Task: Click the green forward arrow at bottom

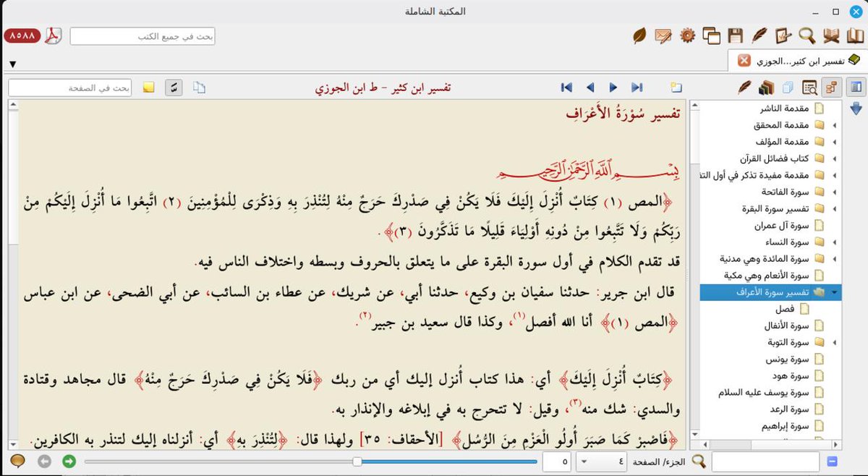Action: click(69, 461)
